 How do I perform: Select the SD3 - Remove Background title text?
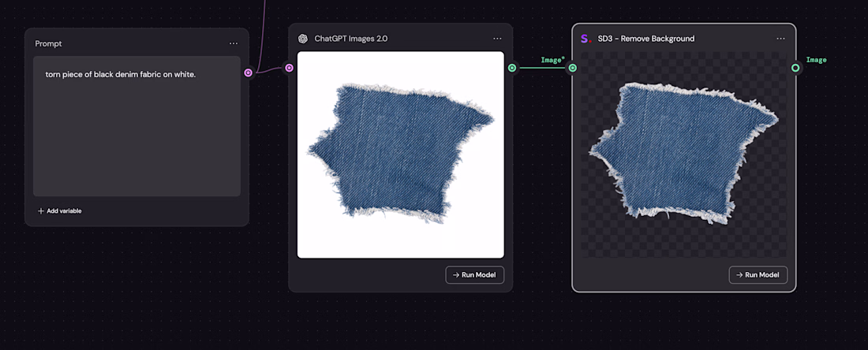(x=646, y=39)
